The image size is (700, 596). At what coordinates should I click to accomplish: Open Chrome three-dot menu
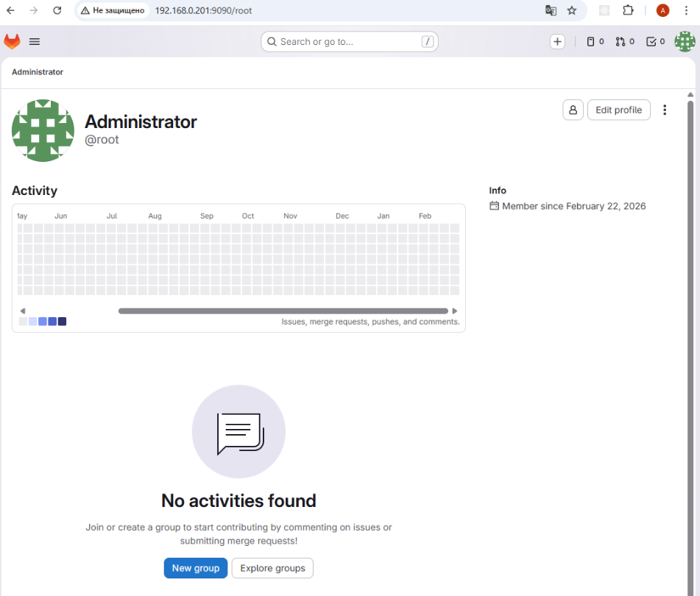(x=686, y=10)
